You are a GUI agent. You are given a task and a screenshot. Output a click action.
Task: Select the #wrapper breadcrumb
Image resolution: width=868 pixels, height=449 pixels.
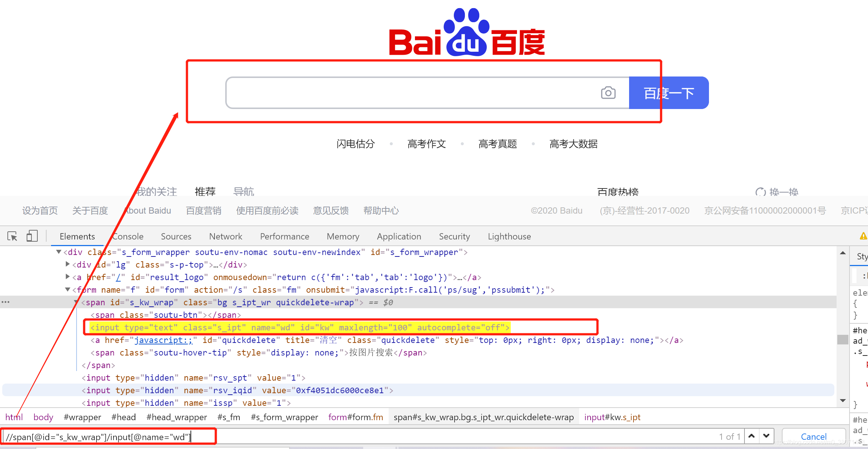pos(82,417)
